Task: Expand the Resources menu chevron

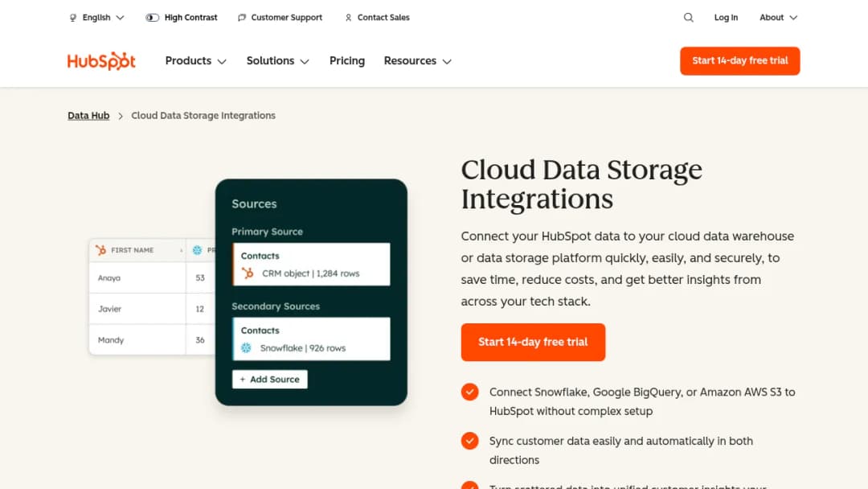Action: (x=447, y=61)
